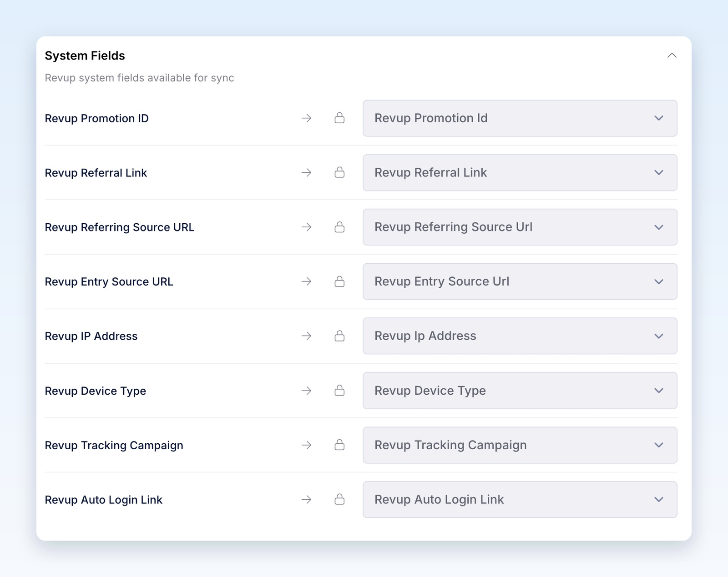Click sync arrow in Revup Referring Source URL row
This screenshot has height=577, width=728.
(x=307, y=227)
